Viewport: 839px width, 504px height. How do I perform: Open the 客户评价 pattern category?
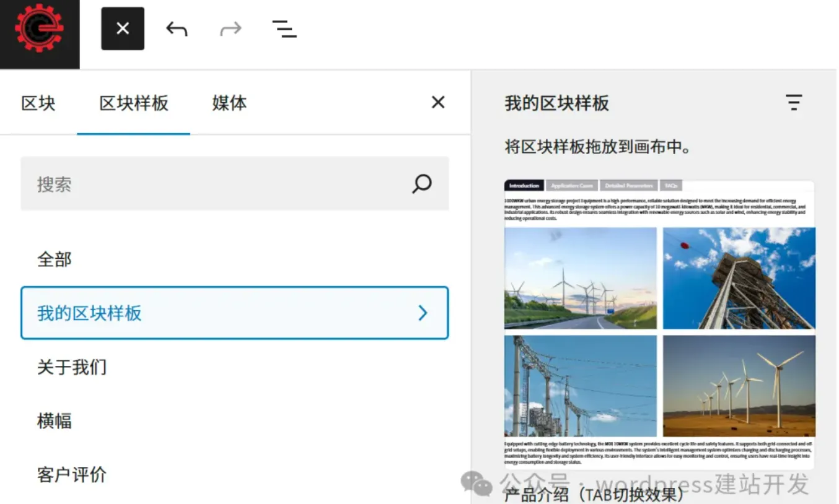click(72, 475)
